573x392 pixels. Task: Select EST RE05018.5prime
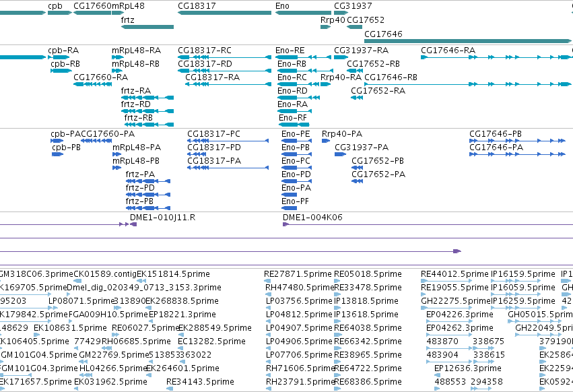[x=337, y=281]
